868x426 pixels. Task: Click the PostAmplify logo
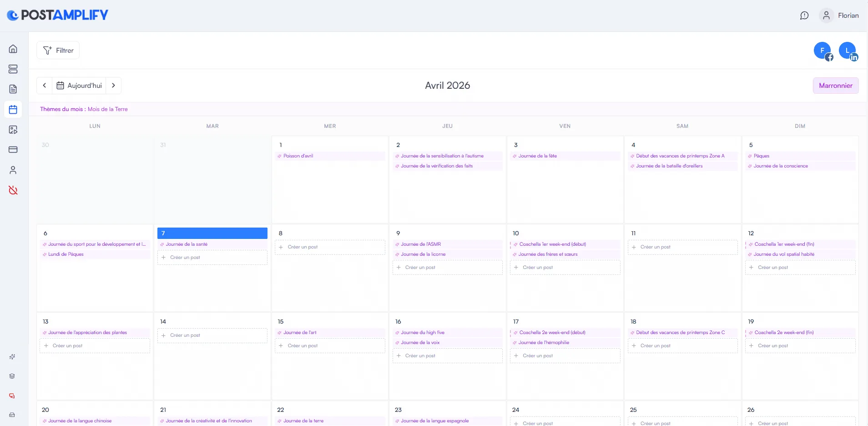[x=57, y=15]
